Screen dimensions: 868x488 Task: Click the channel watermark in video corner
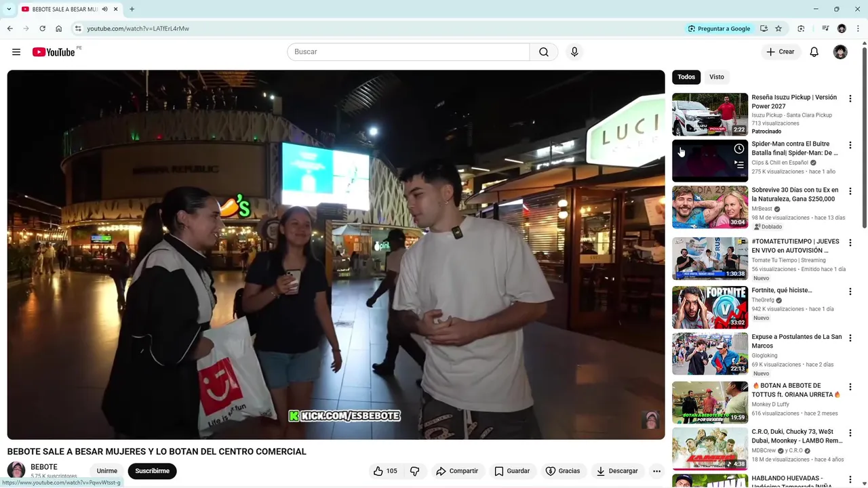[650, 420]
